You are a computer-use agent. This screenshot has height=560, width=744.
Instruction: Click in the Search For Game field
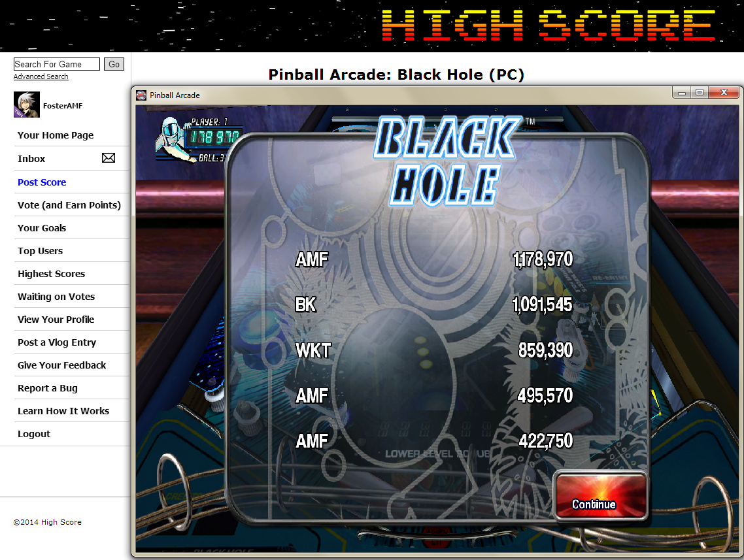[x=56, y=64]
